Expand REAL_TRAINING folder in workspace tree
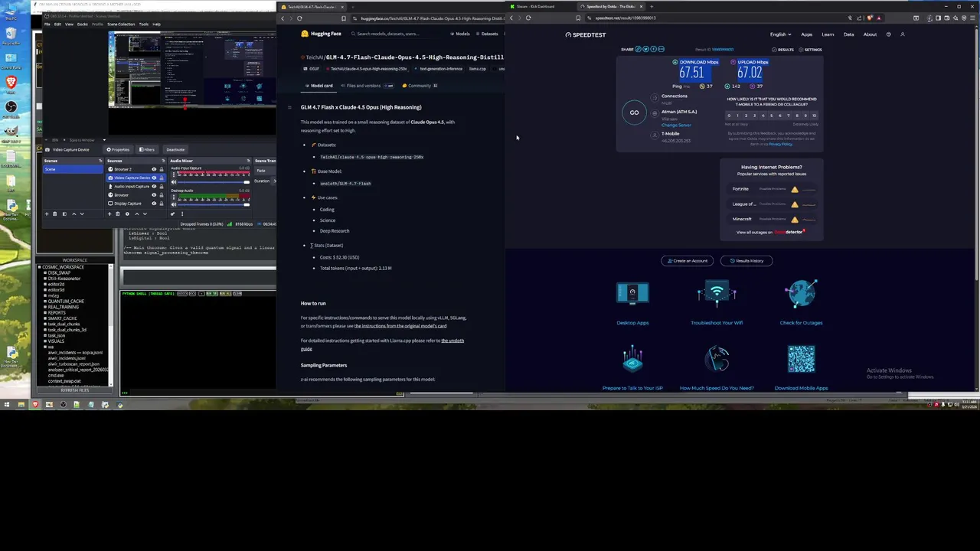The height and width of the screenshot is (551, 980). coord(45,307)
